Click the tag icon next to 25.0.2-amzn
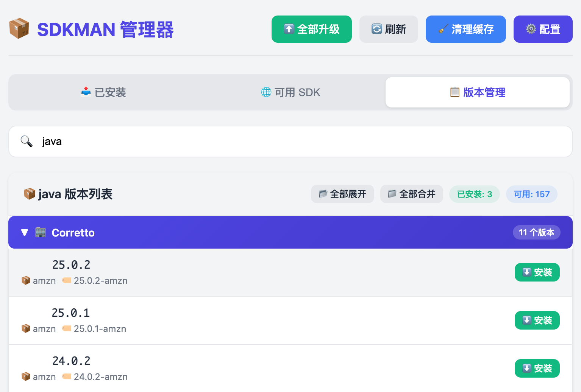This screenshot has width=581, height=392. (x=67, y=280)
